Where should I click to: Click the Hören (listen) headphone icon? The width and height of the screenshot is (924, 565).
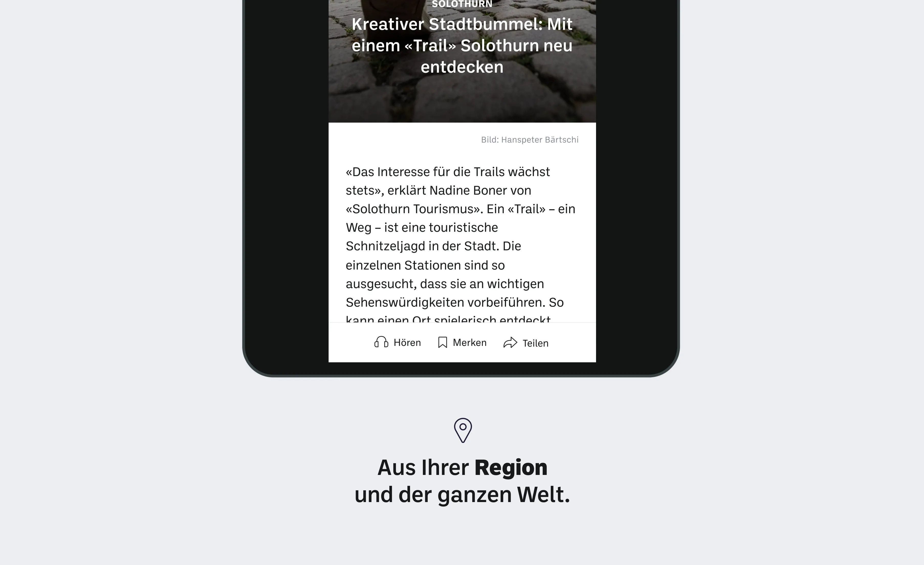381,341
